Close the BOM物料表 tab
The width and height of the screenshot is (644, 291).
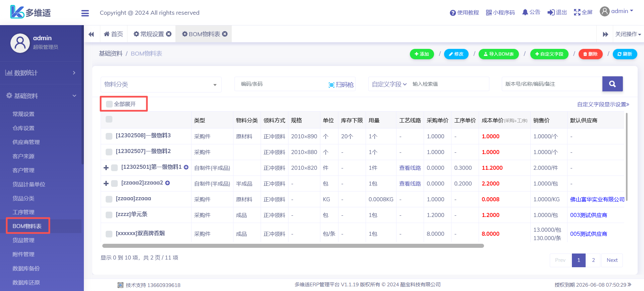click(225, 34)
